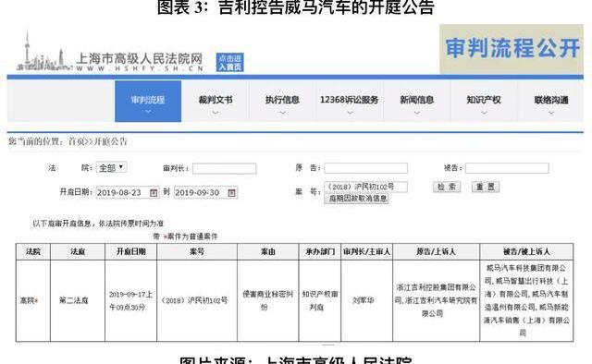Expand the chevron under 联络沟通
This screenshot has width=592, height=364.
coord(551,113)
